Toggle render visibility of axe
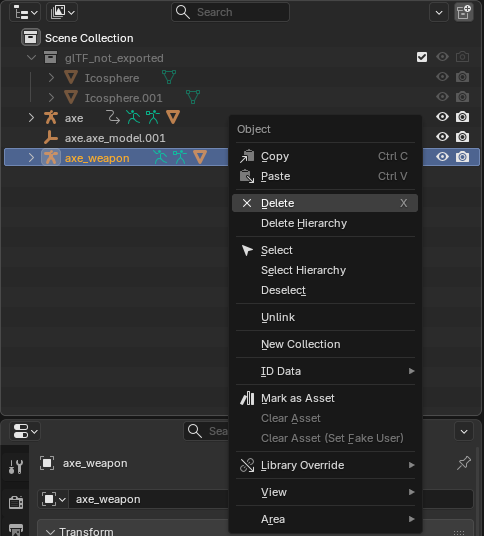 click(x=462, y=117)
